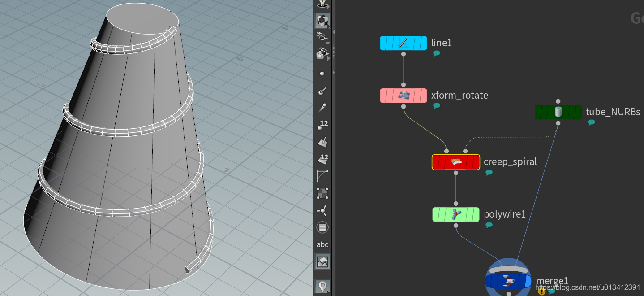Click the polywire1 node label
The image size is (644, 296).
click(x=505, y=214)
